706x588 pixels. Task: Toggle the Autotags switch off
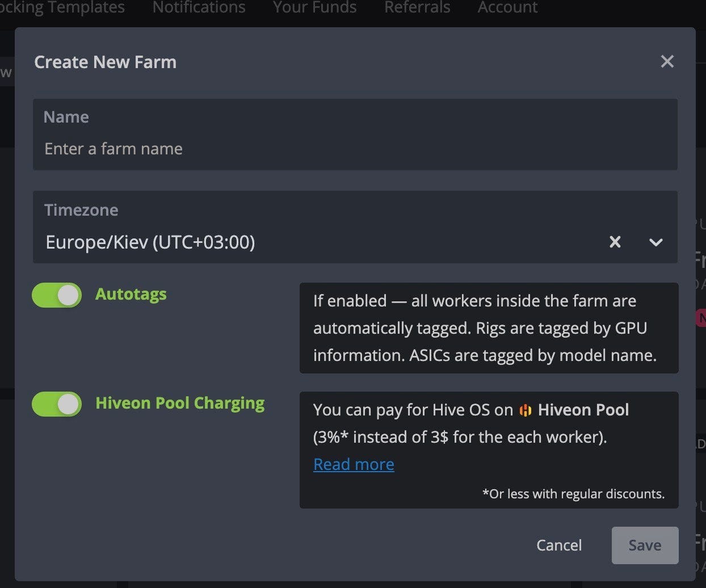pos(57,295)
